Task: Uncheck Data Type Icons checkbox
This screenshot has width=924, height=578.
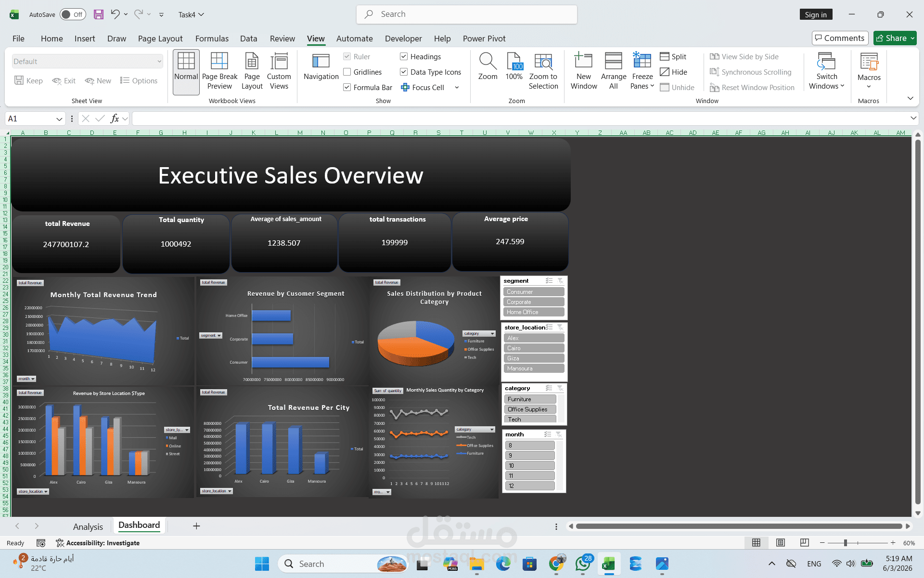Action: point(404,72)
